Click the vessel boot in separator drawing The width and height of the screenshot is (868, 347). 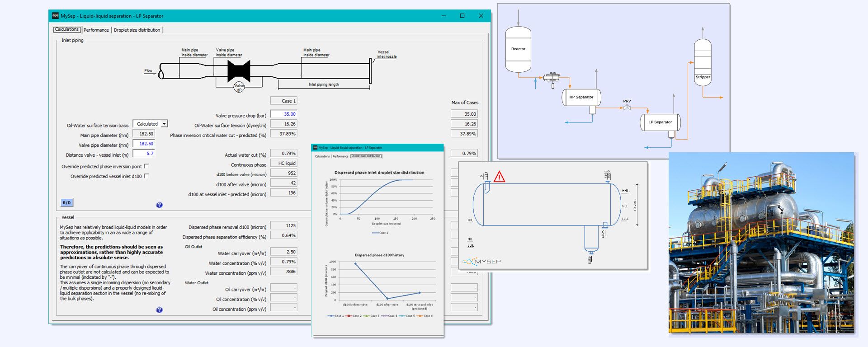pyautogui.click(x=591, y=238)
